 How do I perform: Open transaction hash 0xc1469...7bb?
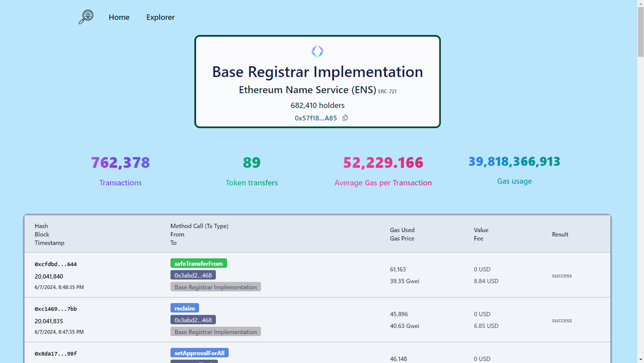[56, 309]
